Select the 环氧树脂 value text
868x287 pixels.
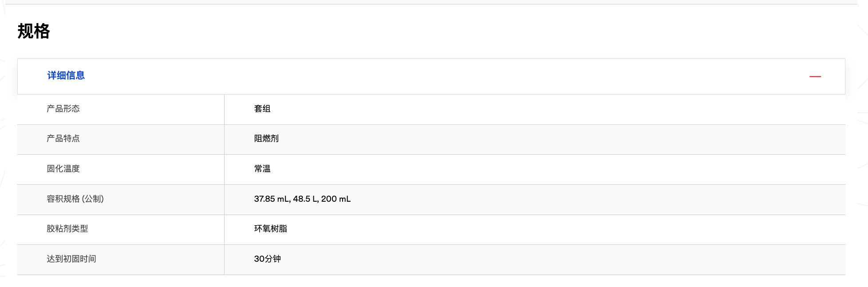point(270,229)
